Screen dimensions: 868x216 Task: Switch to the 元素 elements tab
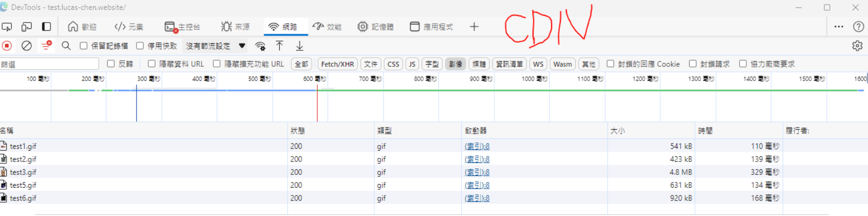pyautogui.click(x=129, y=27)
